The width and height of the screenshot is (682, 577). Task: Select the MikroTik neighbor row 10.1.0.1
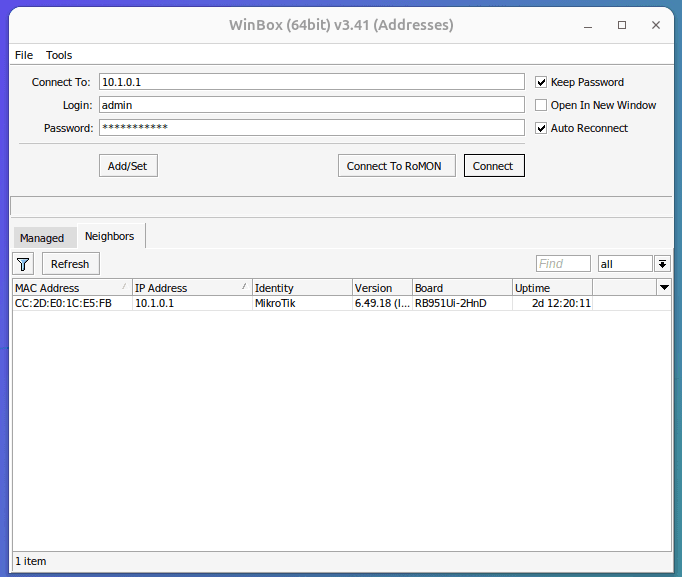(x=300, y=303)
